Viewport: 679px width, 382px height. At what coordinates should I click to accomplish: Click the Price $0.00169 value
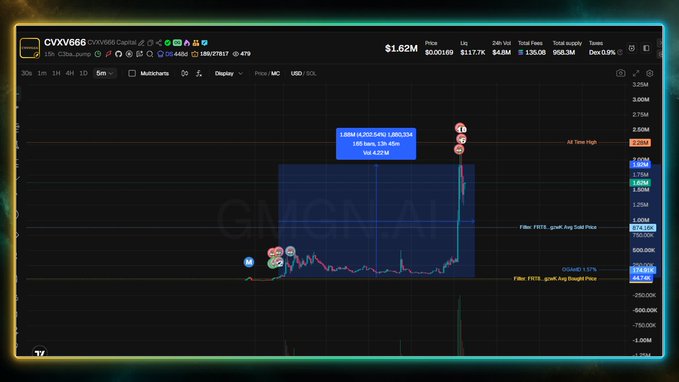point(439,52)
